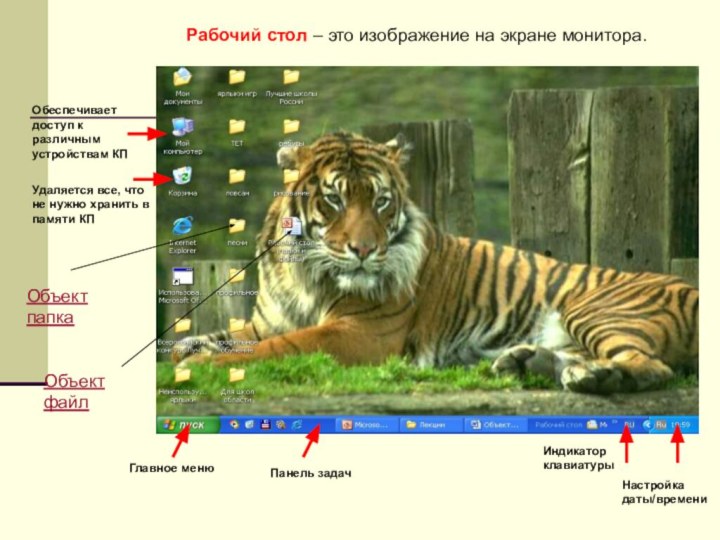720x540 pixels.
Task: Follow the Объект папка link
Action: point(57,307)
